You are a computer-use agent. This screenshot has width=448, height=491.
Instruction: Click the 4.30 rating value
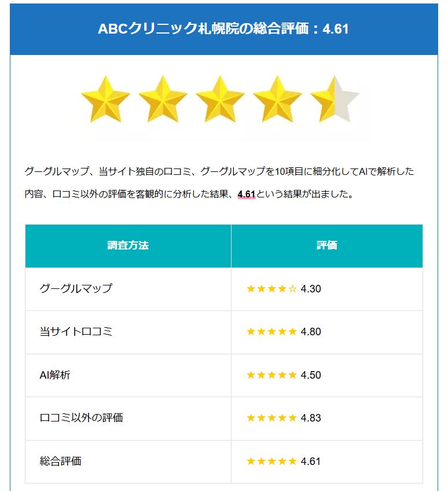[x=311, y=289]
